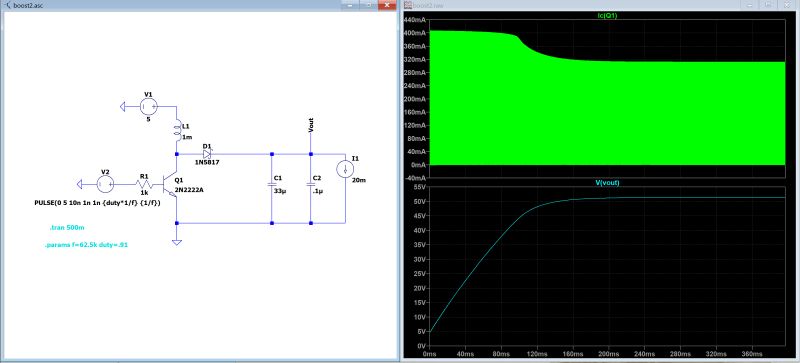Image resolution: width=800 pixels, height=363 pixels.
Task: Click the I1 current source symbol
Action: click(x=345, y=170)
